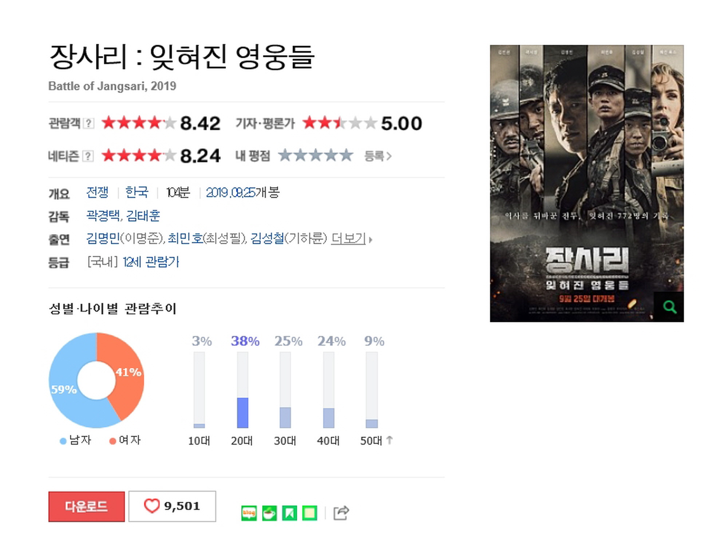Toggle the heart like button showing 9,501
Screen dimensions: 728x560
tap(172, 506)
